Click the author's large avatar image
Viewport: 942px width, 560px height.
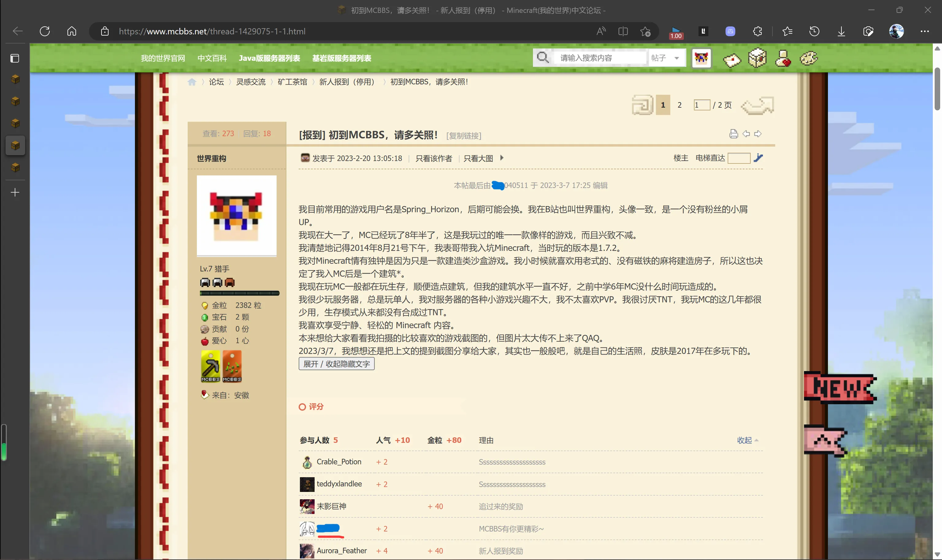pyautogui.click(x=236, y=216)
